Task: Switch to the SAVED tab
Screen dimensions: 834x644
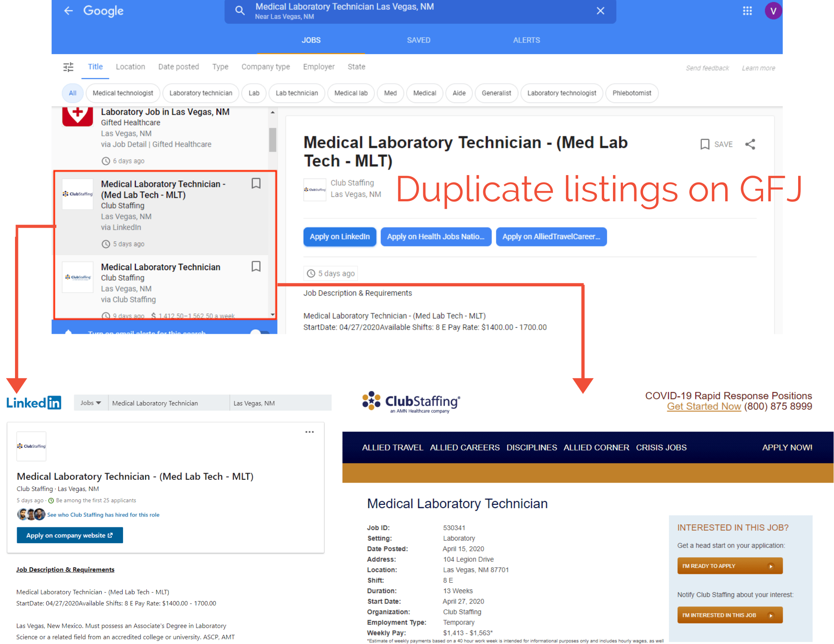Action: (x=418, y=40)
